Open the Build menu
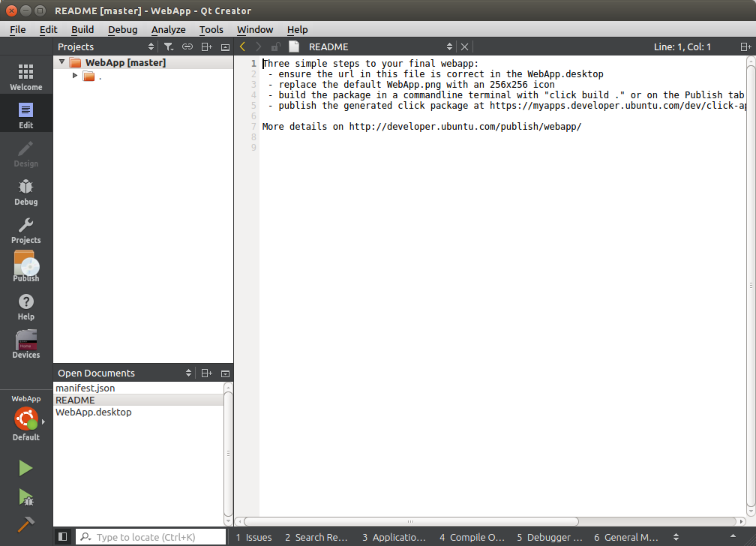The height and width of the screenshot is (546, 756). coord(82,29)
